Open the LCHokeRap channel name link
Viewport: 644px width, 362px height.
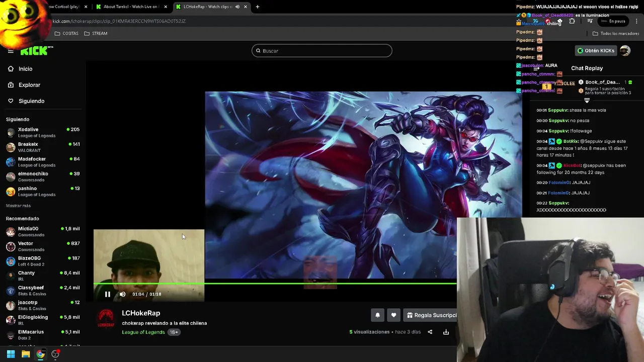point(141,313)
